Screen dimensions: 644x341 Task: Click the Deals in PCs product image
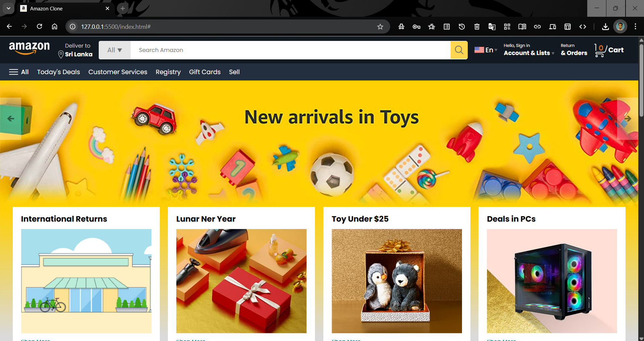tap(552, 281)
